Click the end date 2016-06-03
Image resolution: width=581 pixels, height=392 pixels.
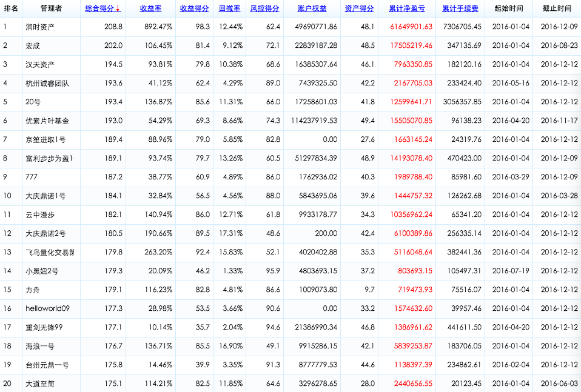pyautogui.click(x=559, y=384)
